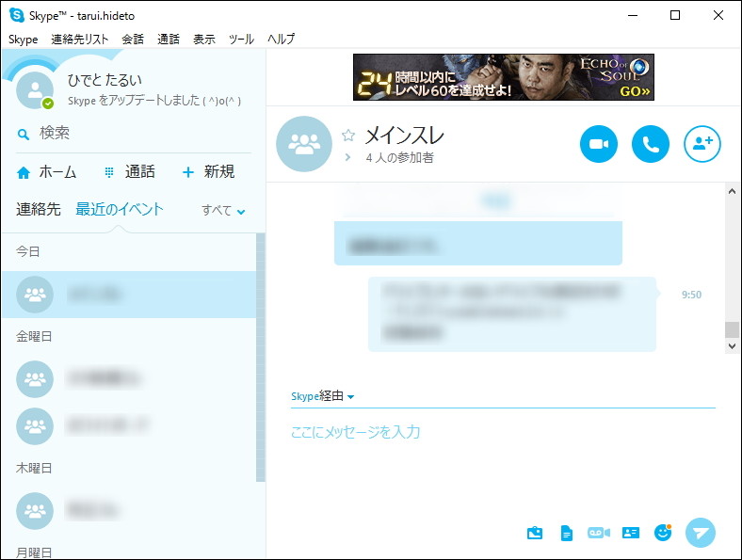Click the Skype logo in title bar
This screenshot has height=560, width=742.
[17, 15]
